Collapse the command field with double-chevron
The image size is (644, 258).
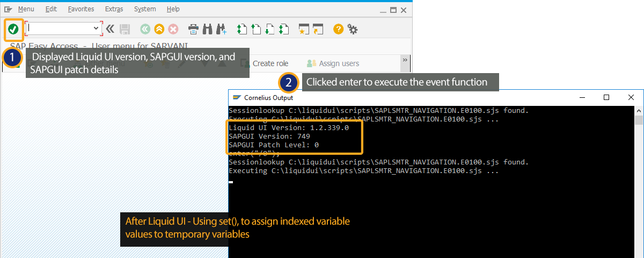click(x=110, y=29)
